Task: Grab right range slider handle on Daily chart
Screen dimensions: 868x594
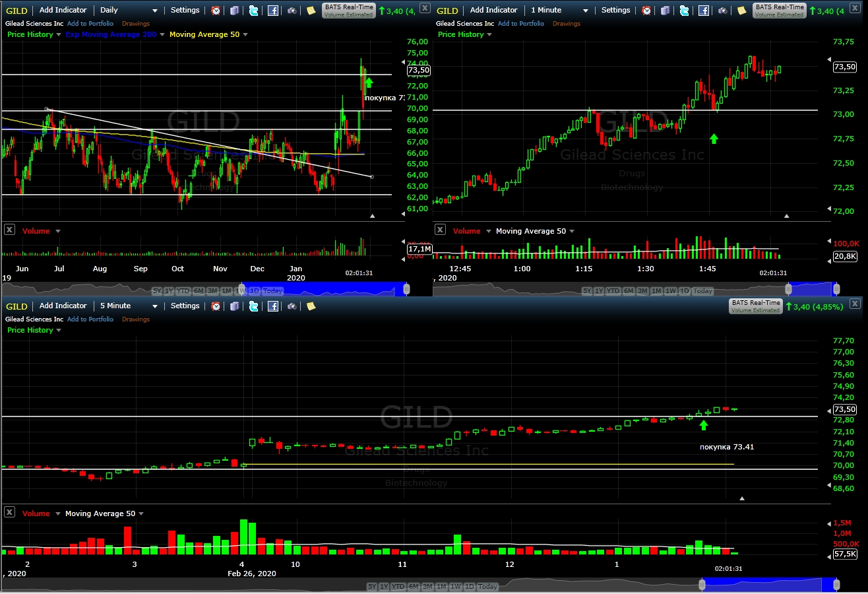Action: click(x=406, y=289)
